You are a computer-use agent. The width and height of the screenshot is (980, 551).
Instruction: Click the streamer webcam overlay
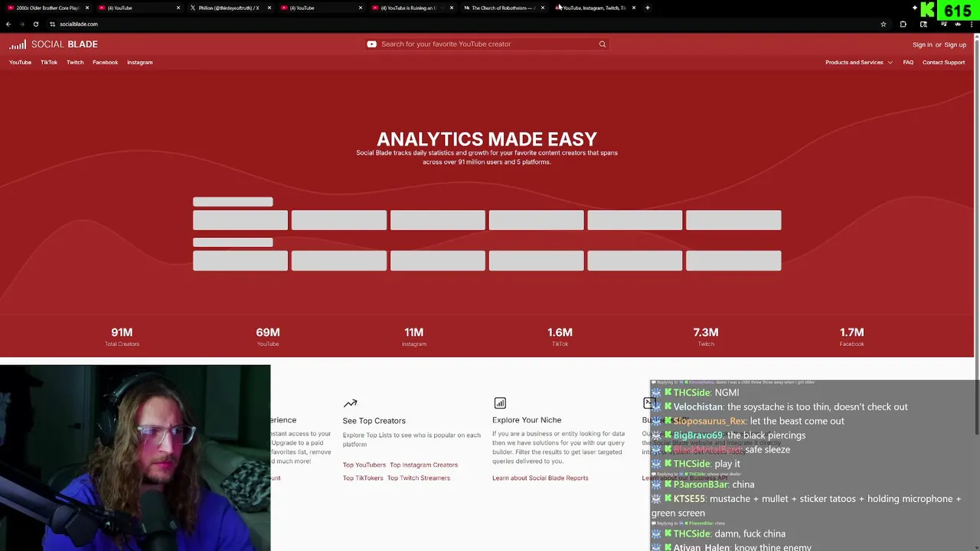point(135,458)
